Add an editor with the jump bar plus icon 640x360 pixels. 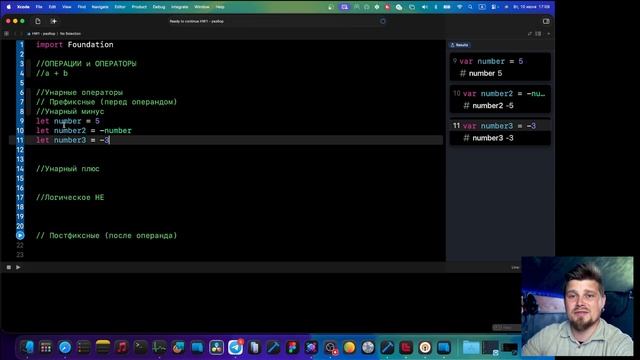coord(548,33)
